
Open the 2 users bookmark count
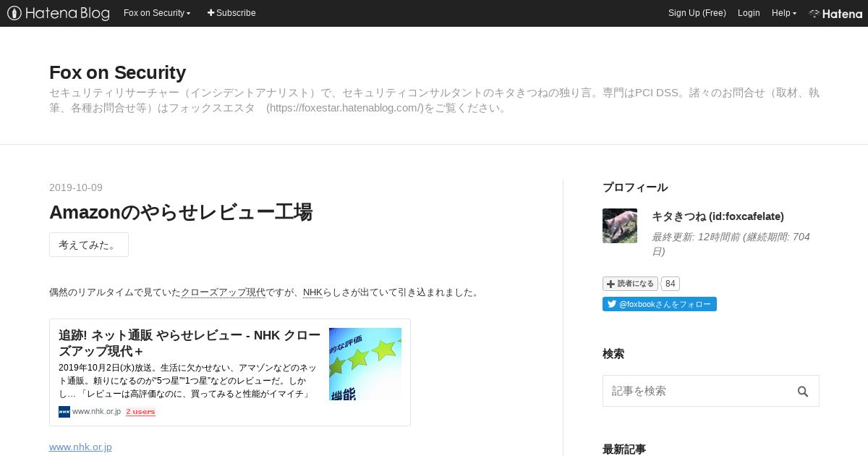pos(140,412)
